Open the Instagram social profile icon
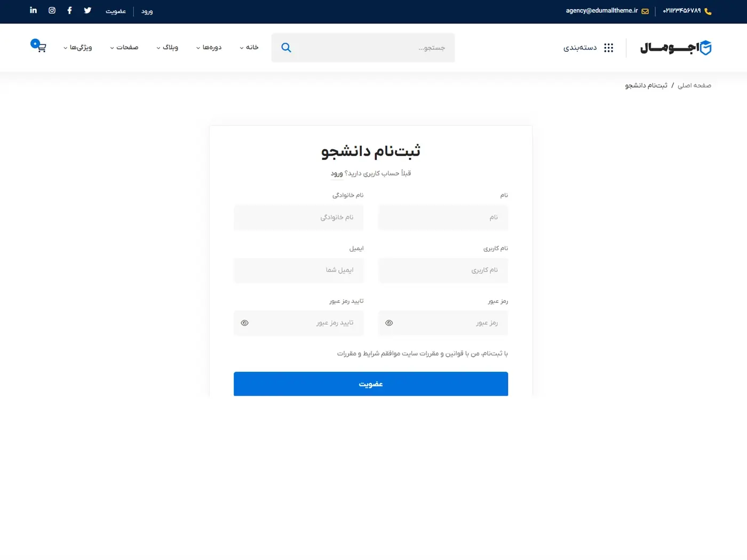Screen dimensions: 747x560 pyautogui.click(x=51, y=10)
